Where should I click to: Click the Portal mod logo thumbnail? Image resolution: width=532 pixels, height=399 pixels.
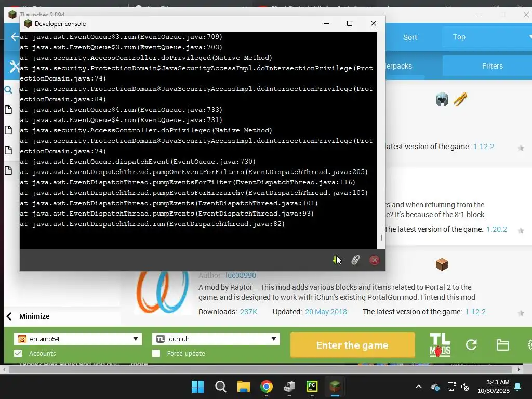162,292
